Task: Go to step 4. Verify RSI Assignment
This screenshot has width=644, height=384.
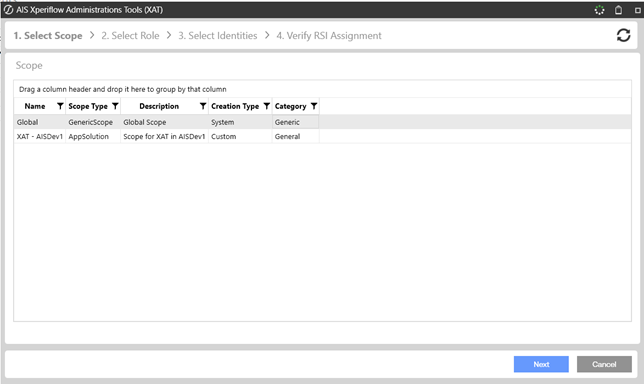Action: tap(329, 36)
